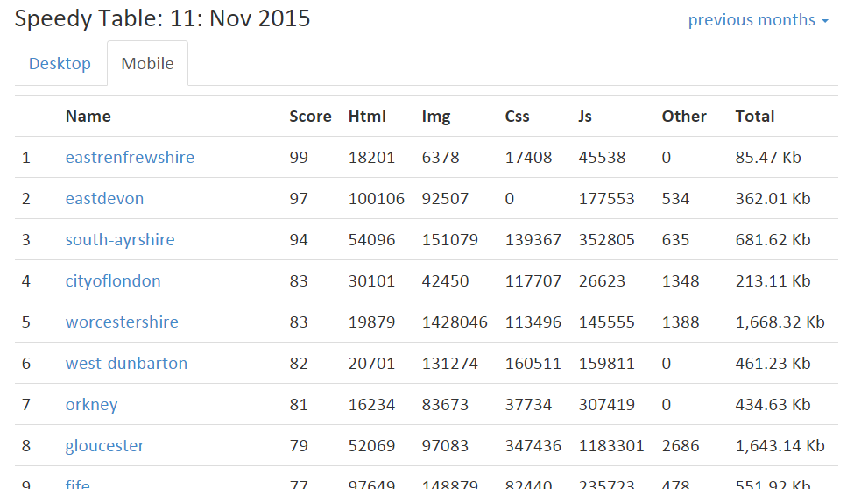Open the orkney link

pos(91,405)
